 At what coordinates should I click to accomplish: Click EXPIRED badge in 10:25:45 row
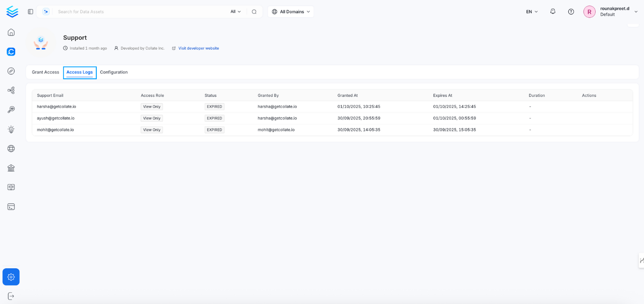click(x=215, y=107)
